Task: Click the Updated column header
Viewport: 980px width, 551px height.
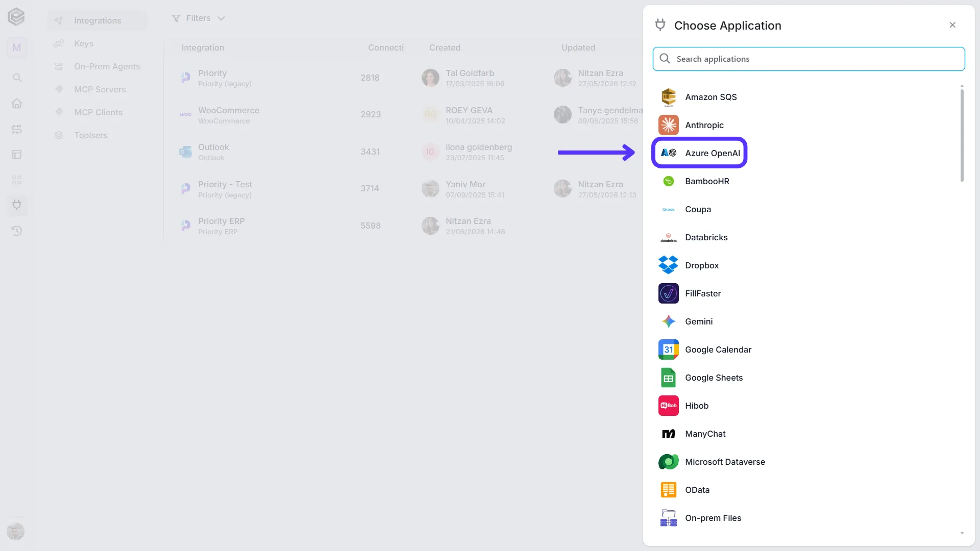Action: [578, 47]
